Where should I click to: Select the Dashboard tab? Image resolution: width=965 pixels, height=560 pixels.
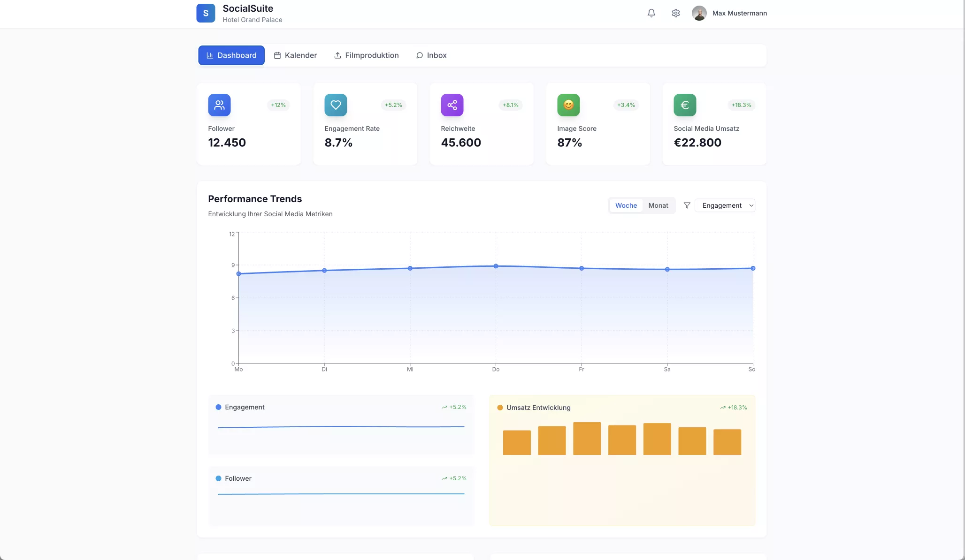231,55
